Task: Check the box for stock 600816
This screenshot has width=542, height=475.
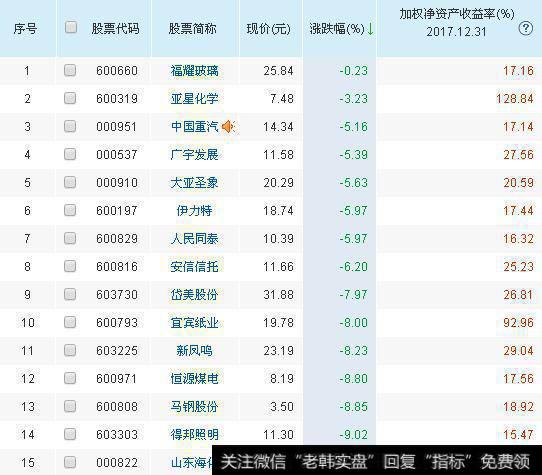Action: tap(70, 266)
